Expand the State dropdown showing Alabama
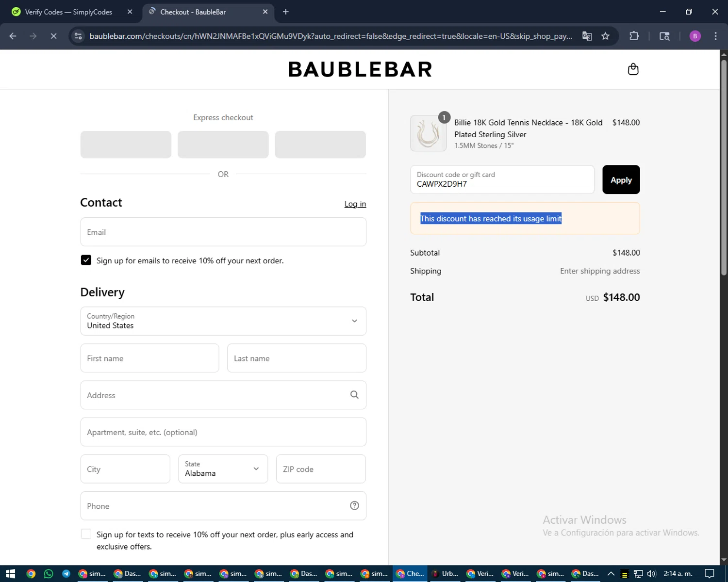728x582 pixels. click(x=223, y=469)
